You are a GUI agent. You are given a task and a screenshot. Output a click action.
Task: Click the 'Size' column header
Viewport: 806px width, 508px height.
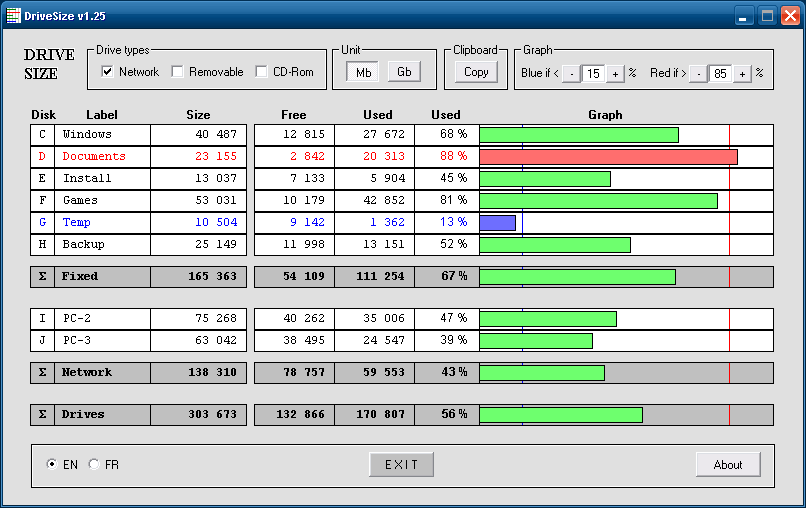click(198, 115)
